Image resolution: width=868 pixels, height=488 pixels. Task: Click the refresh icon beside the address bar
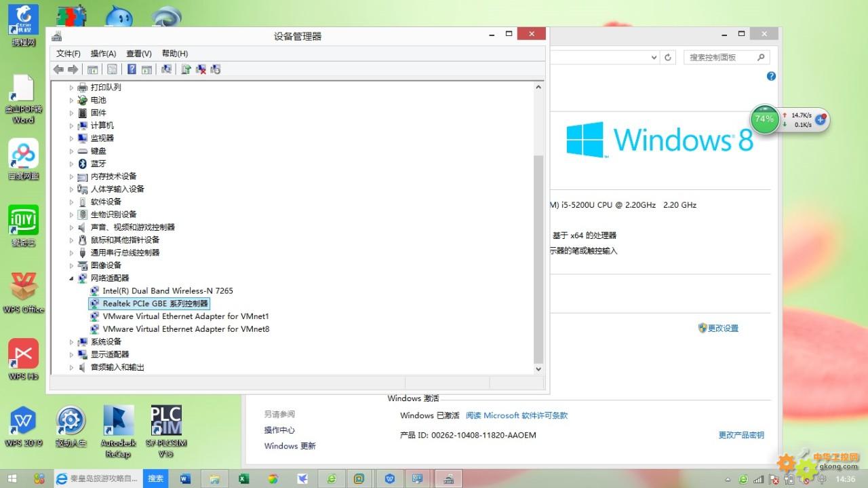point(668,58)
